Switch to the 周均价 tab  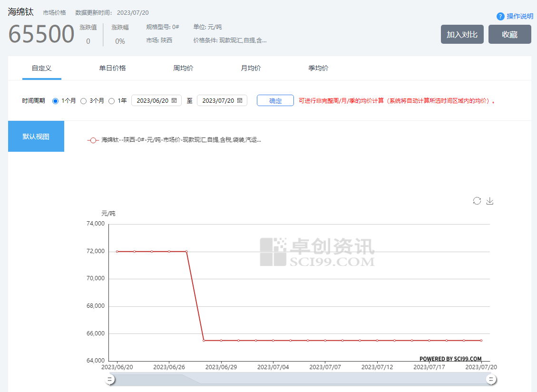point(183,68)
